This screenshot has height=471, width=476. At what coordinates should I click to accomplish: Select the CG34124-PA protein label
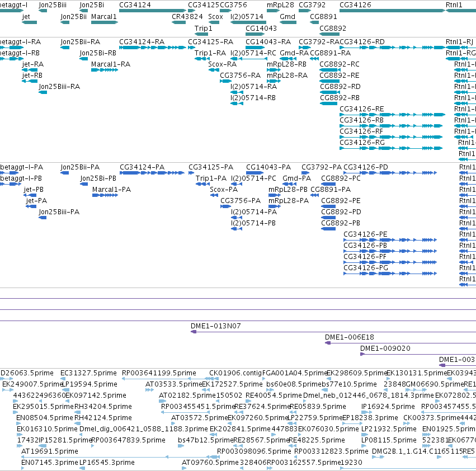point(142,167)
